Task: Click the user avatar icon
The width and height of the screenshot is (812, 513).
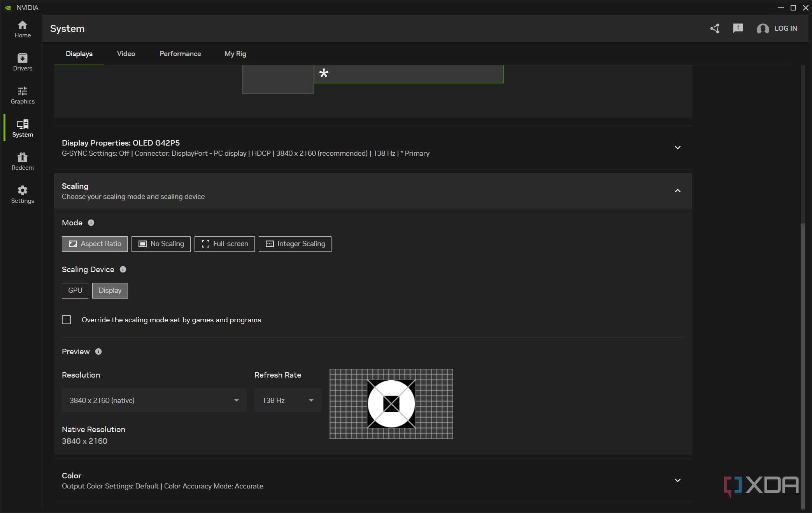Action: [763, 28]
